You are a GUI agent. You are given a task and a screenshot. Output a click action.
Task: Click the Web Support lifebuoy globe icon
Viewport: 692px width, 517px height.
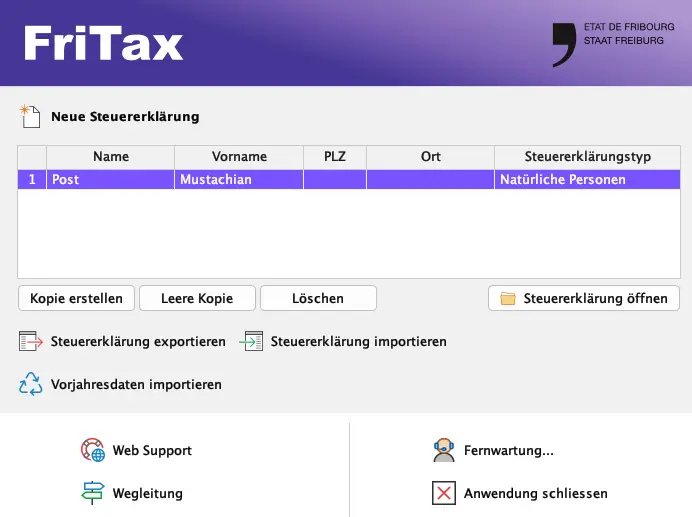[93, 450]
